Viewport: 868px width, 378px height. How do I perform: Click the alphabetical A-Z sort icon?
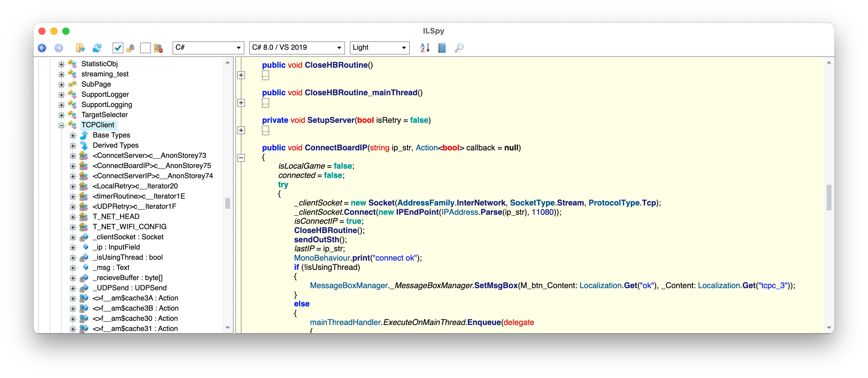[425, 48]
